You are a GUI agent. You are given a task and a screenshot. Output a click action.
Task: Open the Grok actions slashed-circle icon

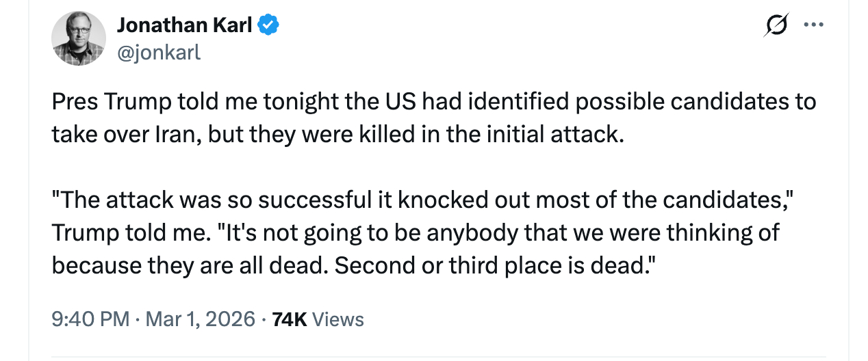point(776,26)
